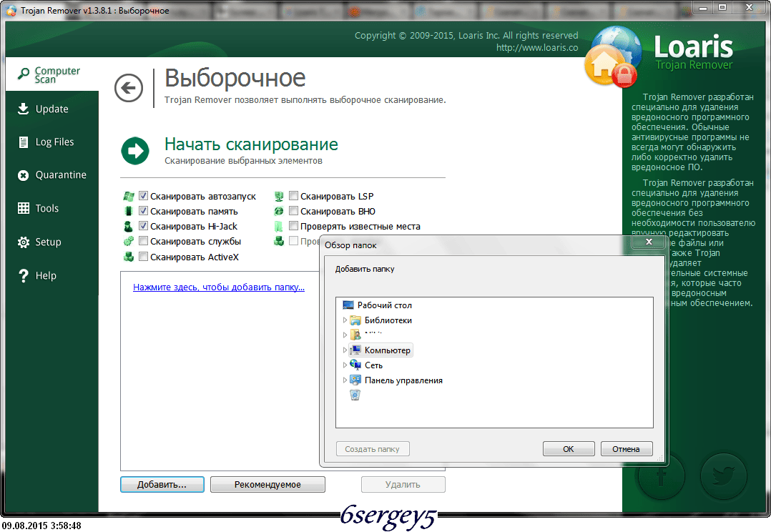Click the Recycle Bin icon in folder tree
The width and height of the screenshot is (771, 532).
click(x=355, y=395)
